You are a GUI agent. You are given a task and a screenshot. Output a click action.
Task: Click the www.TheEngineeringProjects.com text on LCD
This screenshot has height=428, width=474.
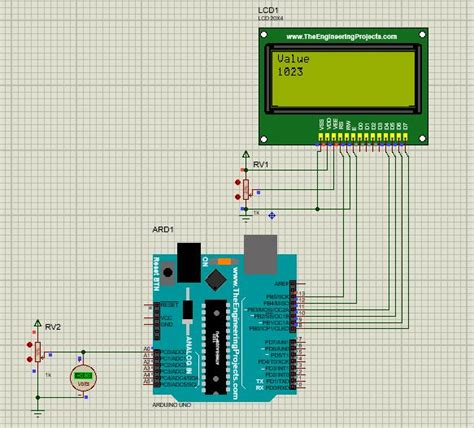coord(342,37)
